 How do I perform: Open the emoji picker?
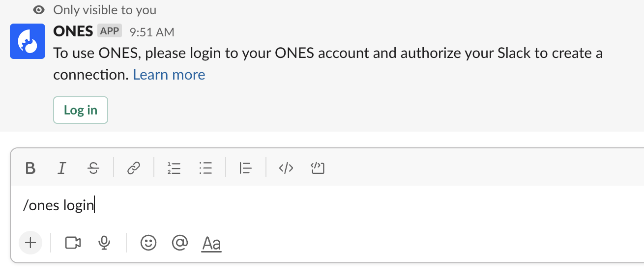tap(148, 243)
